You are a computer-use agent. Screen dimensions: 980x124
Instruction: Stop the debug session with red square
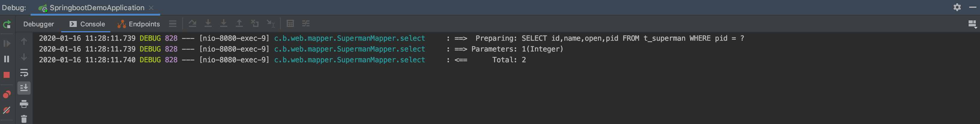[x=7, y=75]
